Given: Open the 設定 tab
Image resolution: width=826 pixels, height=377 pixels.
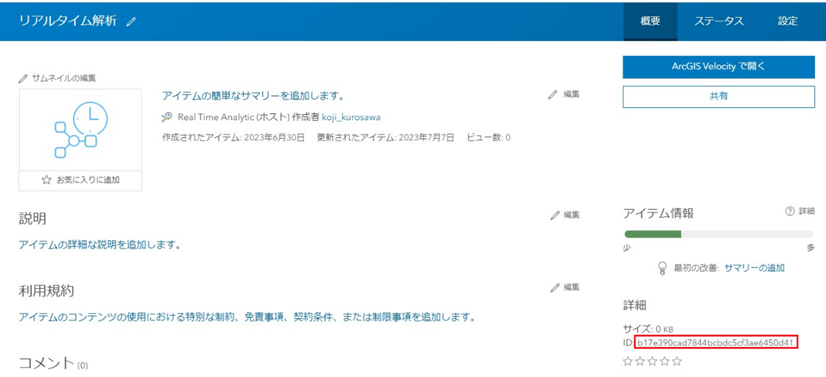Looking at the screenshot, I should (x=788, y=22).
